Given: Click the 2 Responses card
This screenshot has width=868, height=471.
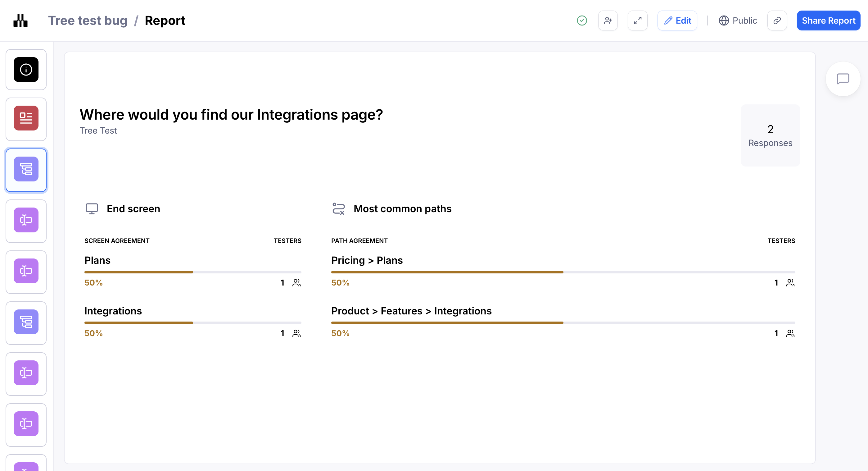Looking at the screenshot, I should tap(770, 135).
